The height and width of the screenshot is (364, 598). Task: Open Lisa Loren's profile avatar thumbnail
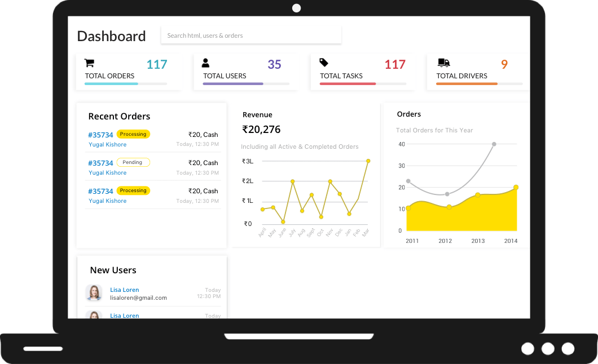[94, 293]
